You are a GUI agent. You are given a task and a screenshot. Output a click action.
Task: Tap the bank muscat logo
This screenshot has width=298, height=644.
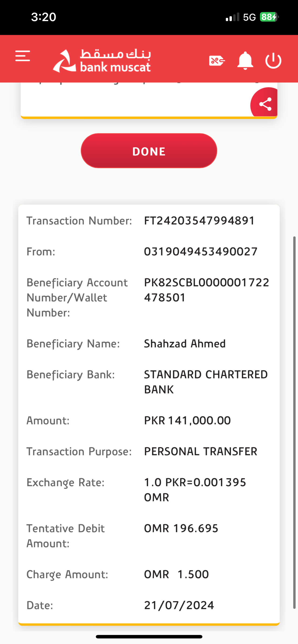click(x=102, y=61)
